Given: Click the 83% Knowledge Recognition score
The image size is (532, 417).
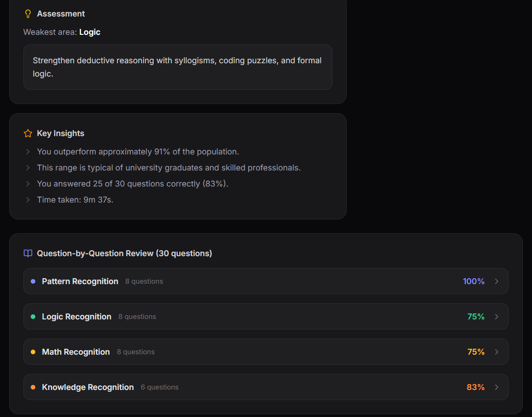Looking at the screenshot, I should pyautogui.click(x=476, y=387).
